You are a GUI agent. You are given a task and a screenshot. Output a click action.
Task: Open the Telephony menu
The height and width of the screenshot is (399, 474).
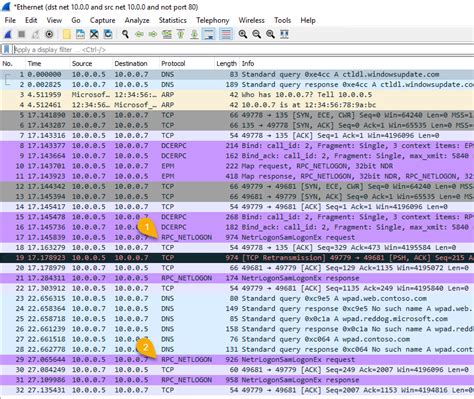(213, 20)
